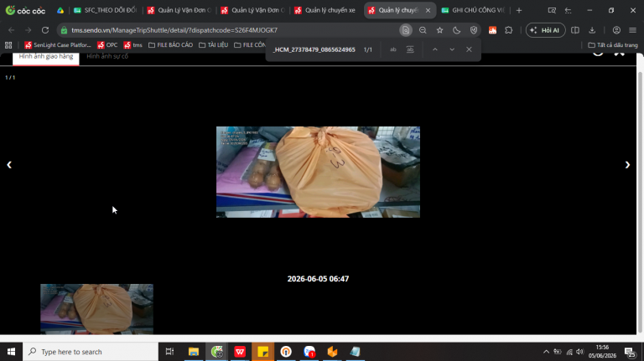Expand the Tất cả dấu trang folder

click(613, 45)
